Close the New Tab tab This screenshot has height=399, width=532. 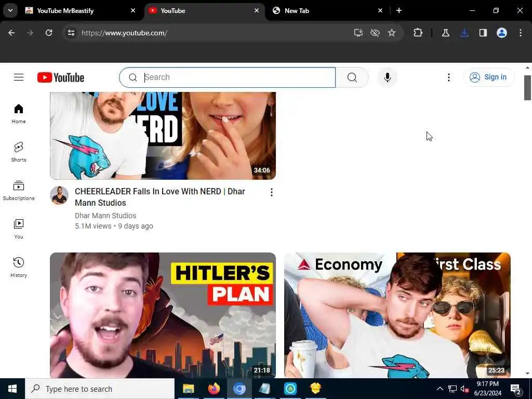coord(380,10)
